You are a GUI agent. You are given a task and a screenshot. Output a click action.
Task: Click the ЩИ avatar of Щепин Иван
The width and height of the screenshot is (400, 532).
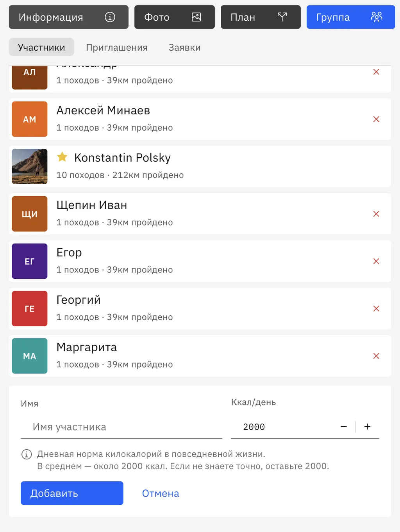coord(30,214)
